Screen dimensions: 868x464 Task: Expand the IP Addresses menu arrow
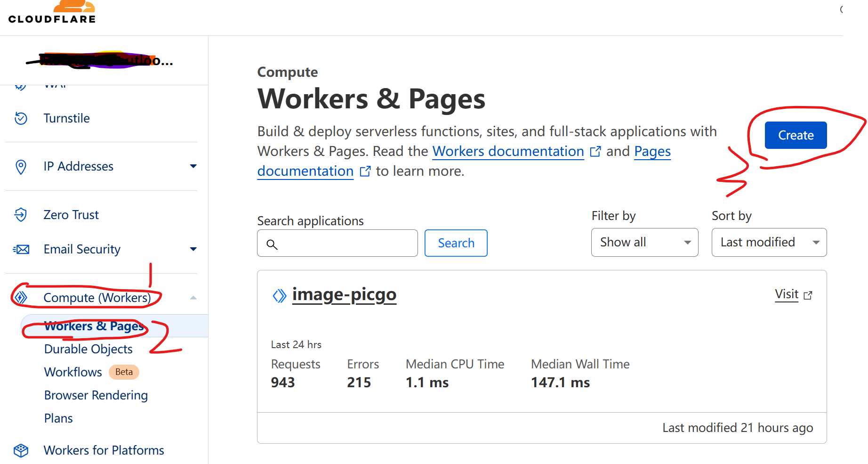pyautogui.click(x=193, y=166)
